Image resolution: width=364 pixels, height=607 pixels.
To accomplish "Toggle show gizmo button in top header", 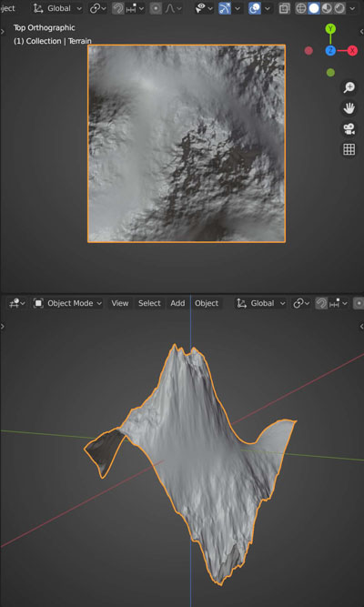I will click(x=225, y=8).
